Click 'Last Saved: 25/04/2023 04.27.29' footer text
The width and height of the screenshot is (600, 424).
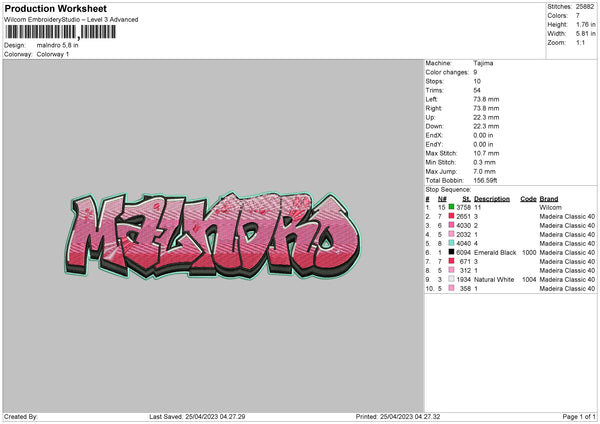tap(197, 416)
